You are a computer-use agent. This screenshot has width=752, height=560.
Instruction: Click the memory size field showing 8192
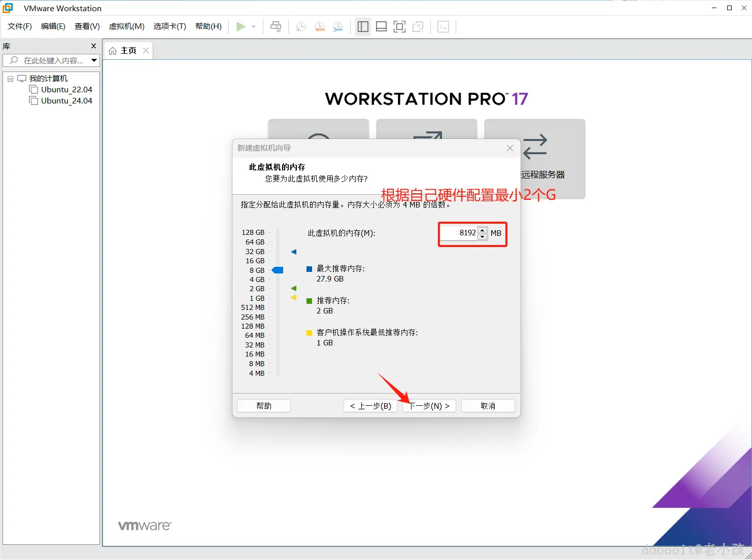(459, 233)
